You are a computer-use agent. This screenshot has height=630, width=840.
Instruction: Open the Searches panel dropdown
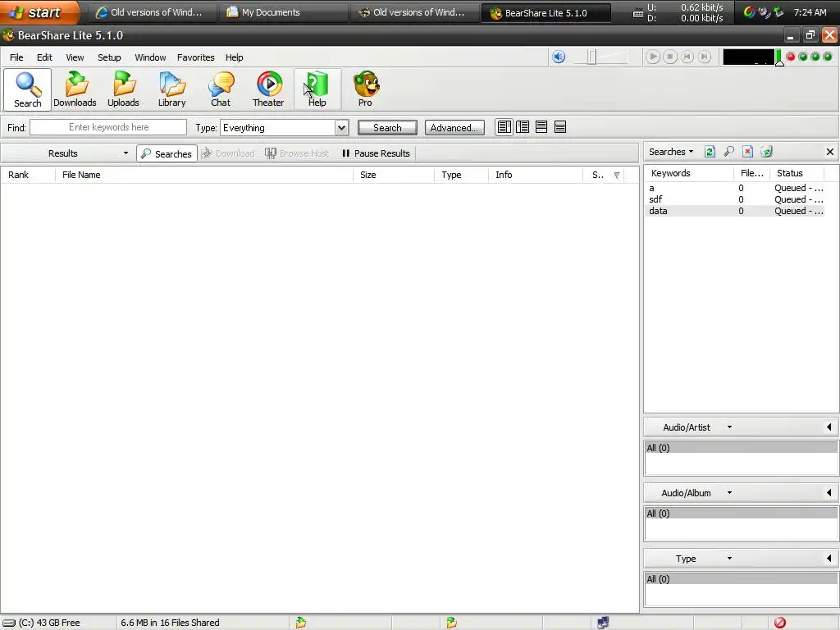pyautogui.click(x=691, y=152)
